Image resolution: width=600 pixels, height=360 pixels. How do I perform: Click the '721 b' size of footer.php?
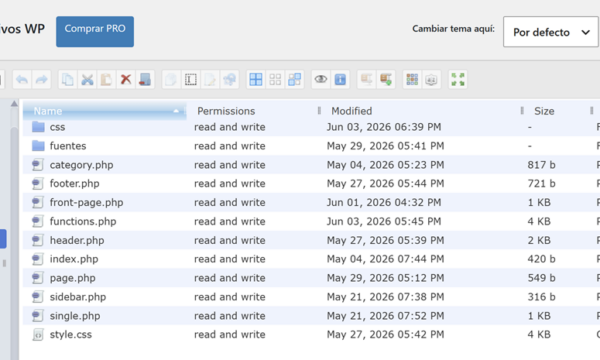tap(541, 184)
